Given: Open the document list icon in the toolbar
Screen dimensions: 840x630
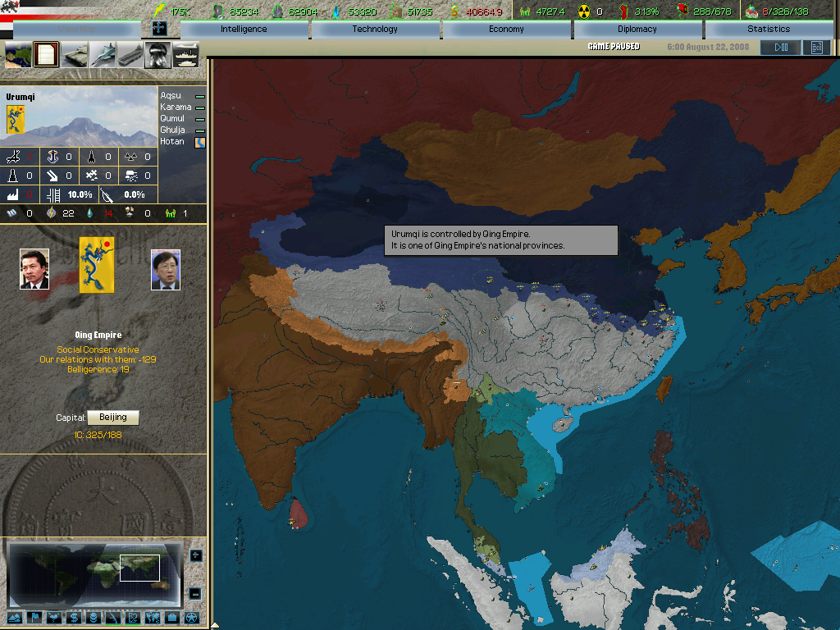Looking at the screenshot, I should pyautogui.click(x=47, y=55).
